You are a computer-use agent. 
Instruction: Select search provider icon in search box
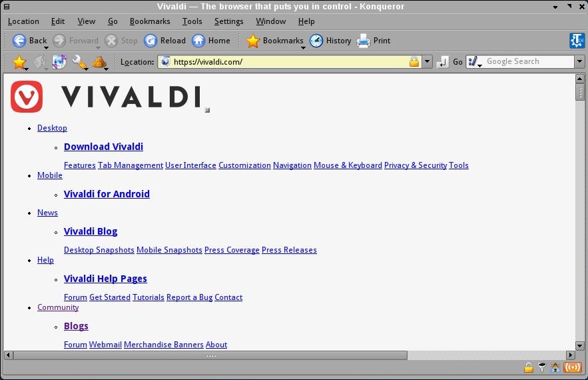[473, 61]
